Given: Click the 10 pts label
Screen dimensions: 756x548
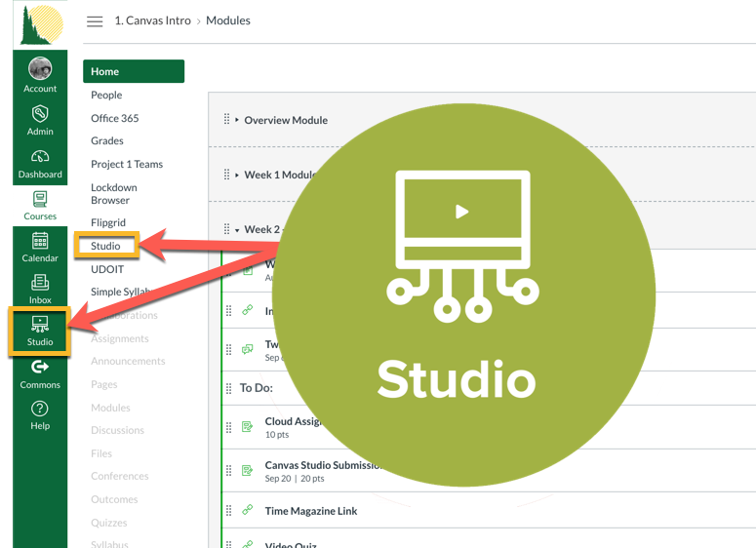Looking at the screenshot, I should (277, 435).
